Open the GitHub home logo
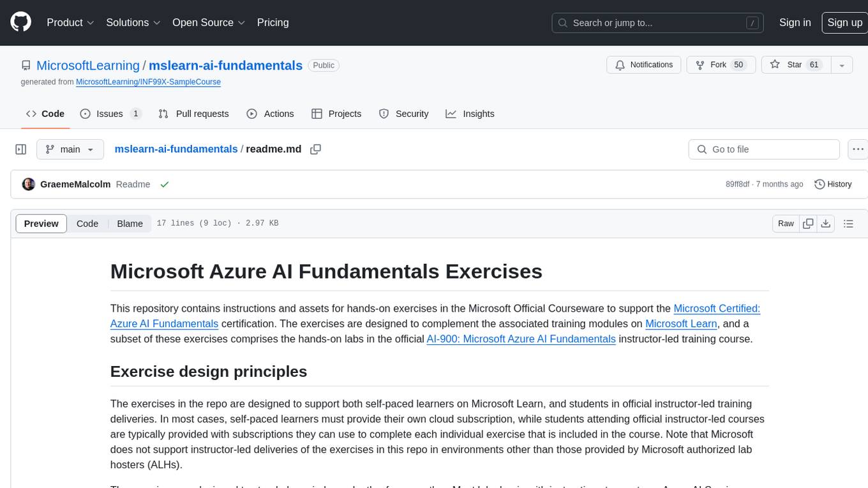 pyautogui.click(x=20, y=22)
